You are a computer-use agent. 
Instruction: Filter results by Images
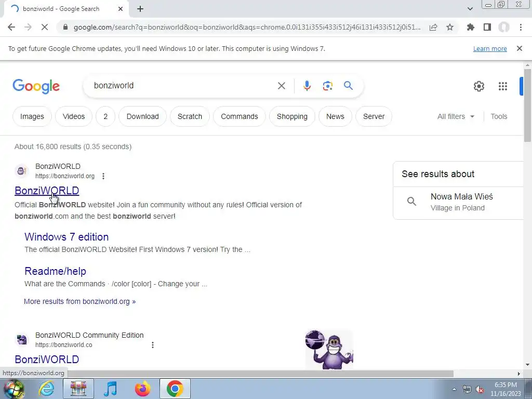(x=32, y=116)
